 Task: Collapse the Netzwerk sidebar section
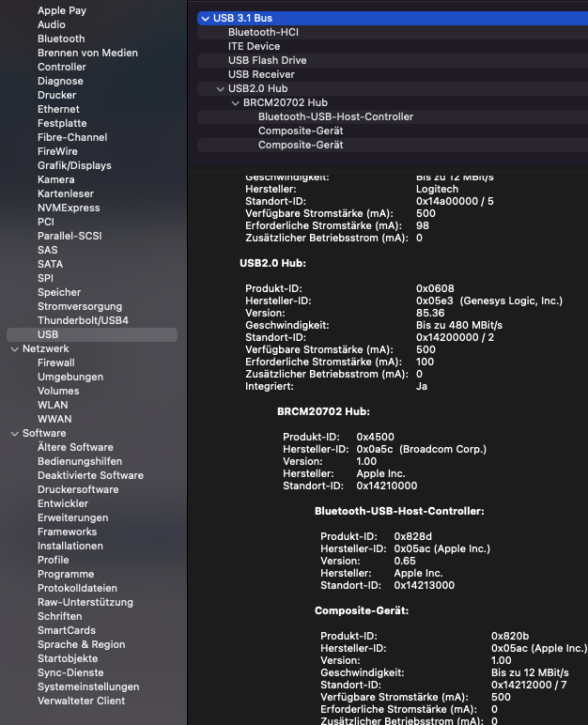point(15,349)
